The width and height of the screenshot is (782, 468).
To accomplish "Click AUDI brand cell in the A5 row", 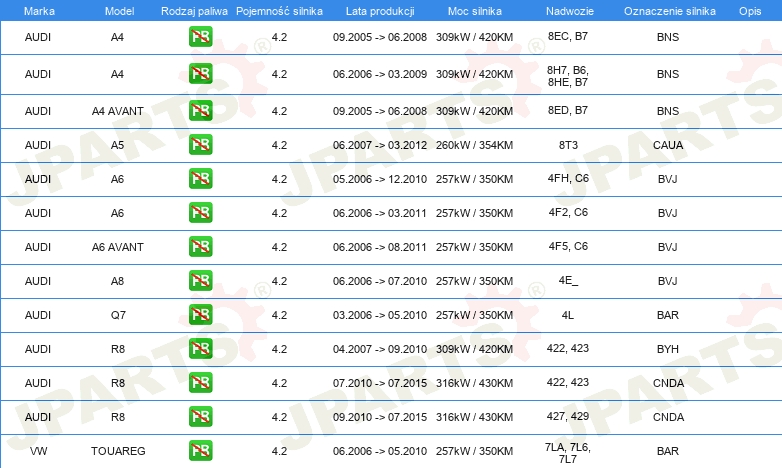I will click(x=38, y=145).
